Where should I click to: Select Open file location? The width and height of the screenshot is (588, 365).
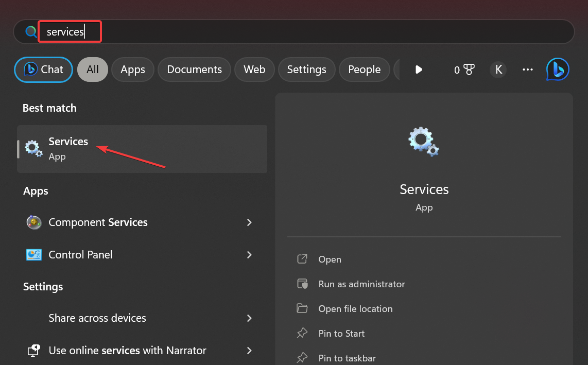[x=355, y=309]
